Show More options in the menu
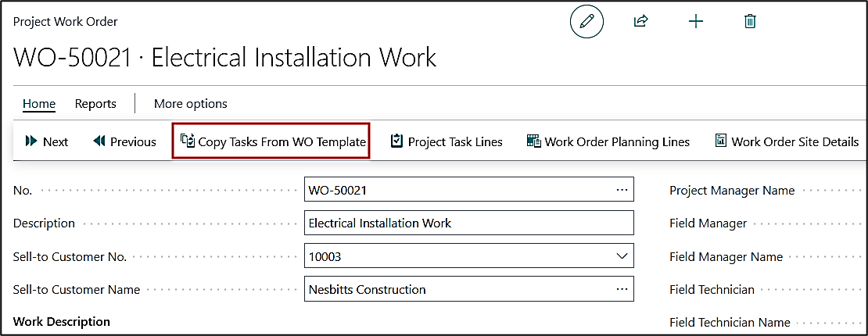868x336 pixels. click(x=191, y=103)
